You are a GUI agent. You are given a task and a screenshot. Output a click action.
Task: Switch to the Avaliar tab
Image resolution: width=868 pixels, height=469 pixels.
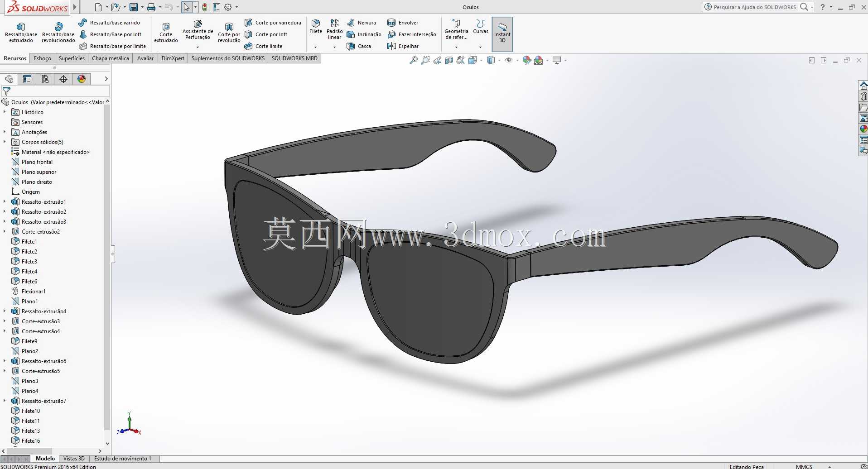(145, 58)
